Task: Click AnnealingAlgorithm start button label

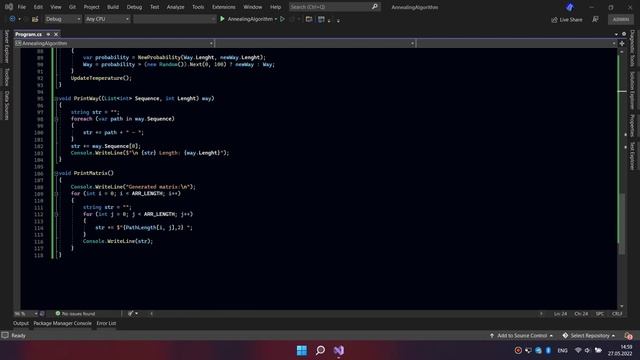Action: pos(250,19)
